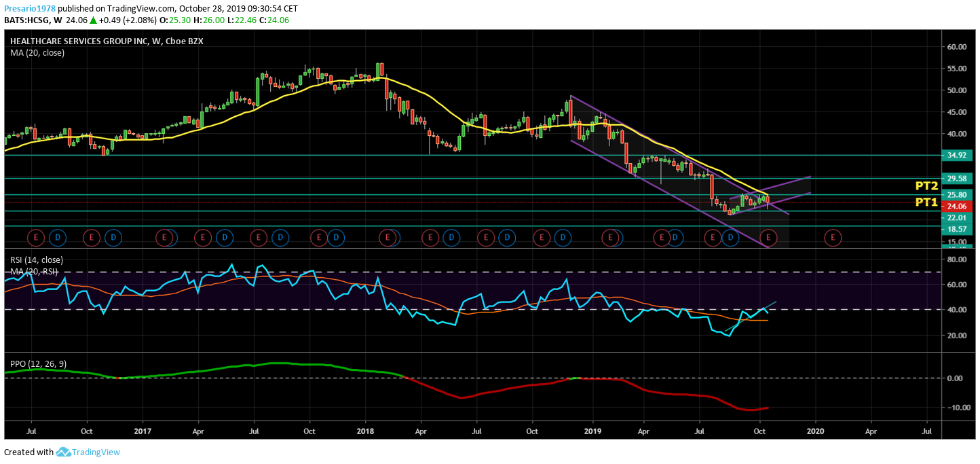Click the dividend D marker beside Jul 2016 earnings
This screenshot has width=980, height=464.
[58, 237]
